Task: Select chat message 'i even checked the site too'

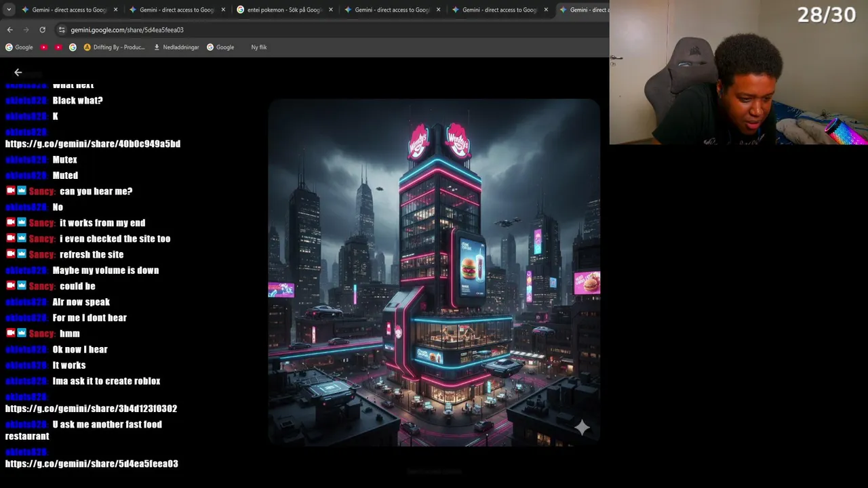Action: click(115, 239)
